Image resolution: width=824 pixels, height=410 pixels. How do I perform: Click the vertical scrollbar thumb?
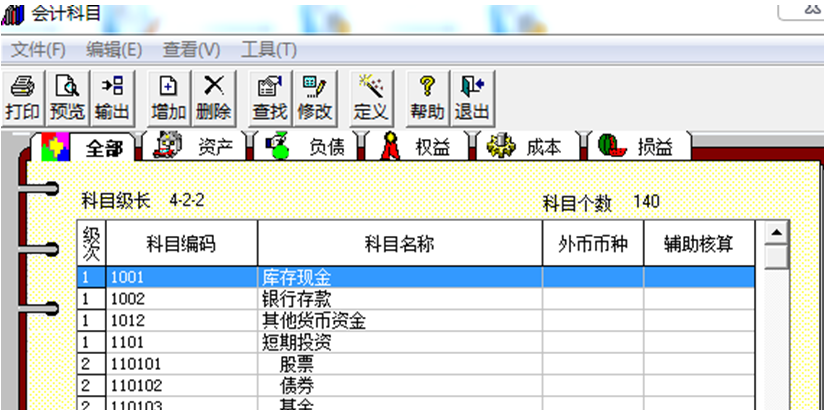[x=777, y=257]
